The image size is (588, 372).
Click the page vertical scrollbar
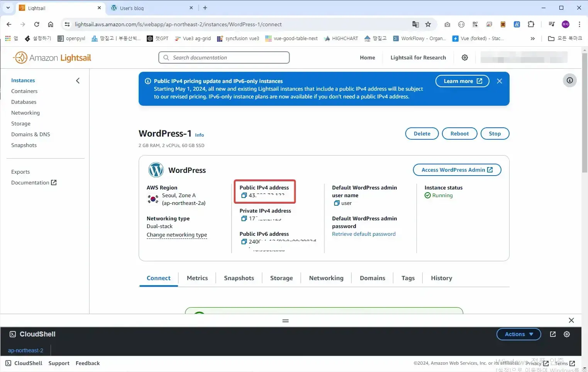tap(585, 112)
